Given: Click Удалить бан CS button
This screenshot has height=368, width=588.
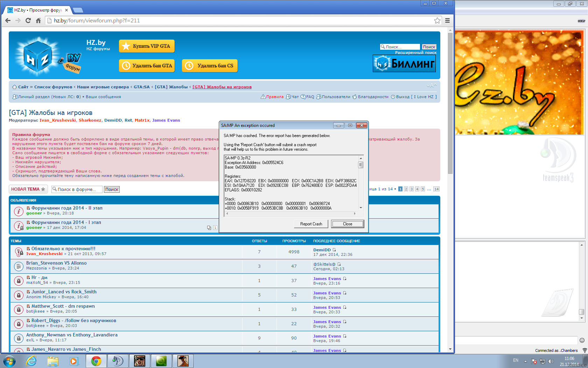Looking at the screenshot, I should [x=210, y=66].
